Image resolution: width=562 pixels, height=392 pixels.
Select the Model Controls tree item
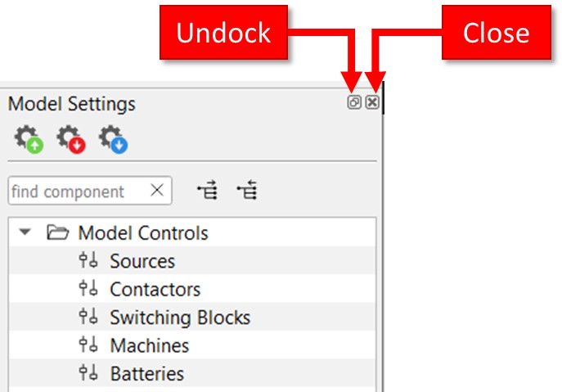click(x=143, y=233)
